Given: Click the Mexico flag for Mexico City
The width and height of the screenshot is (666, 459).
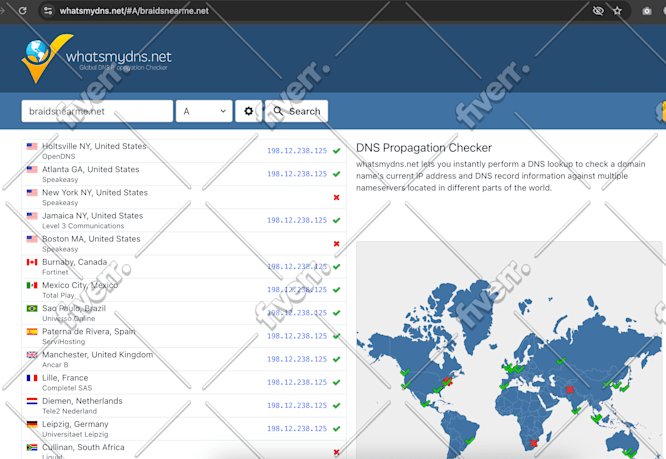Looking at the screenshot, I should (x=32, y=285).
